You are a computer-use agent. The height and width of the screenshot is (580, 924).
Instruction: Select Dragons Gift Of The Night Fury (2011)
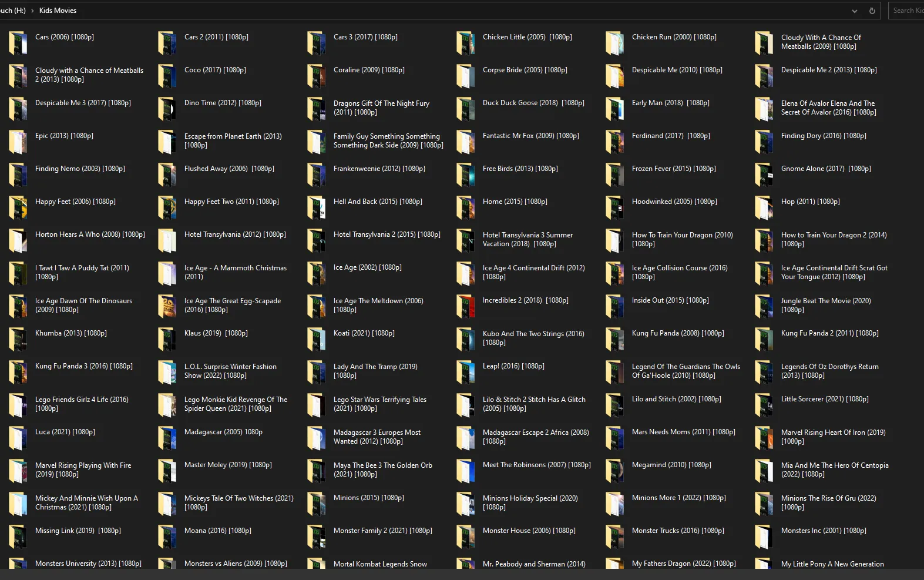click(382, 108)
